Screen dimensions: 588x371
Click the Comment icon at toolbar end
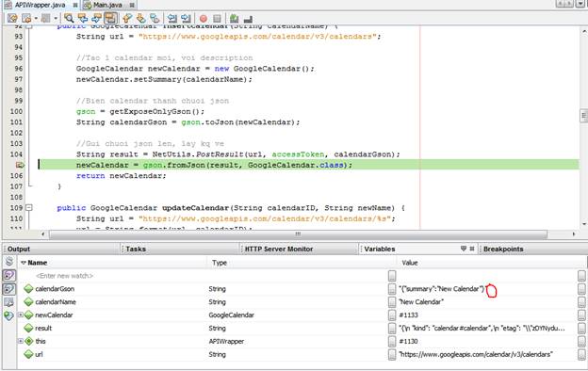248,19
